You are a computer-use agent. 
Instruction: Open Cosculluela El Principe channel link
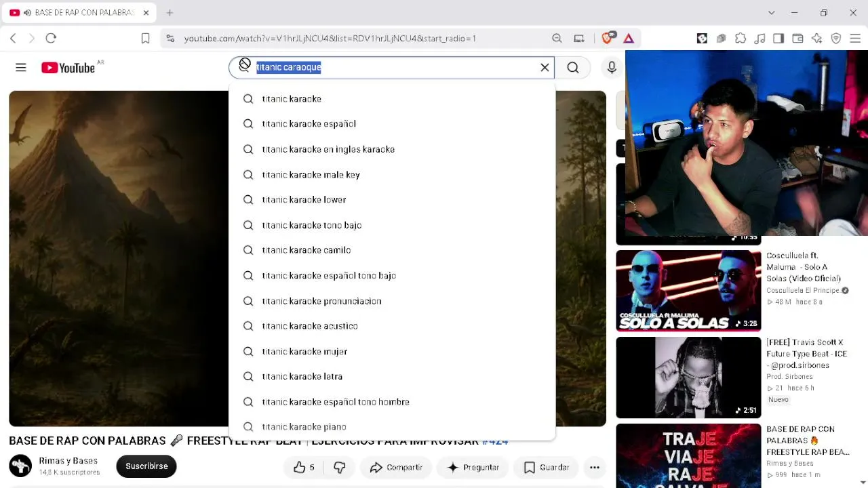tap(804, 290)
